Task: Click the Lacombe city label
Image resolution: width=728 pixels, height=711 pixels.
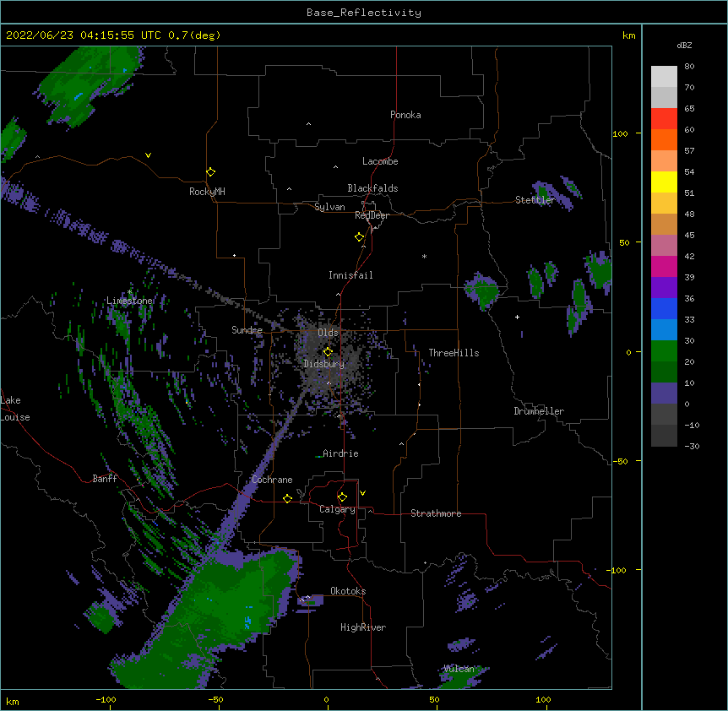Action: [x=380, y=161]
